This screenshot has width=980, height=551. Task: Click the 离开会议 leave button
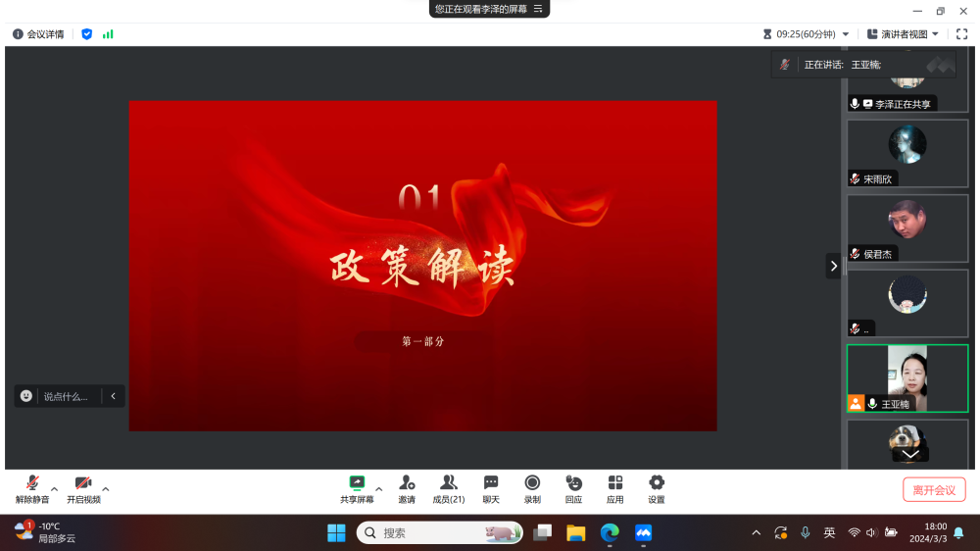934,489
